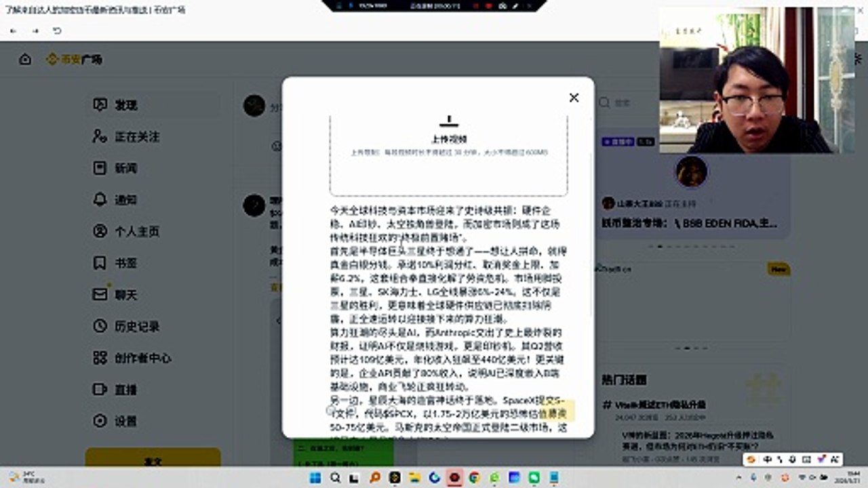Click the yellow New badge banner
The image size is (868, 488).
[x=778, y=270]
